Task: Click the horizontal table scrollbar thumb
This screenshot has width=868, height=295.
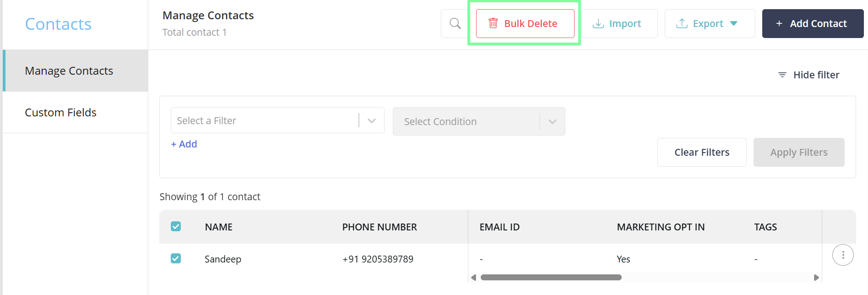Action: click(551, 277)
